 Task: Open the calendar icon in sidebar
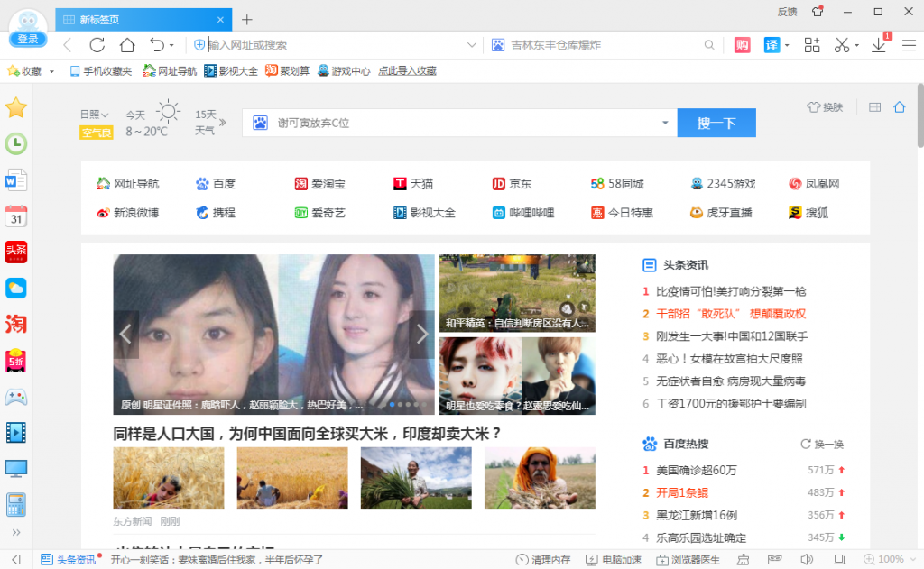tap(16, 216)
